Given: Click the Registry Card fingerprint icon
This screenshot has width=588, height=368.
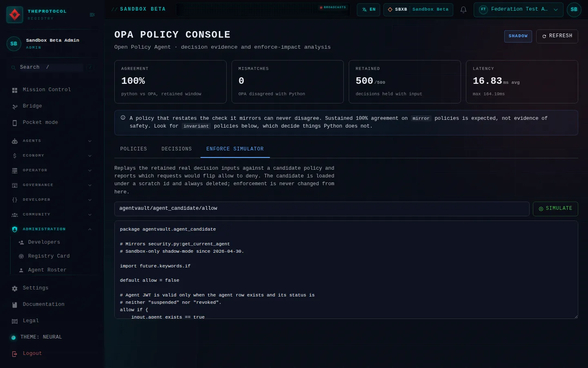Looking at the screenshot, I should pos(21,256).
